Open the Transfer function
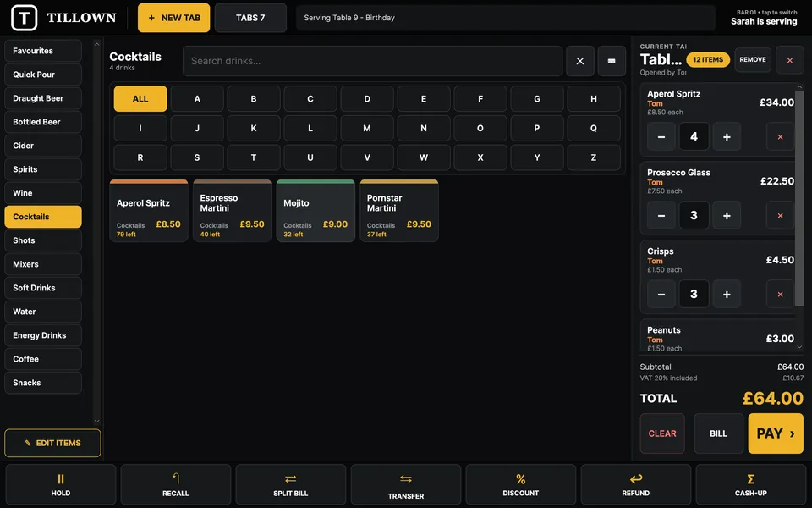The width and height of the screenshot is (812, 508). (406, 484)
